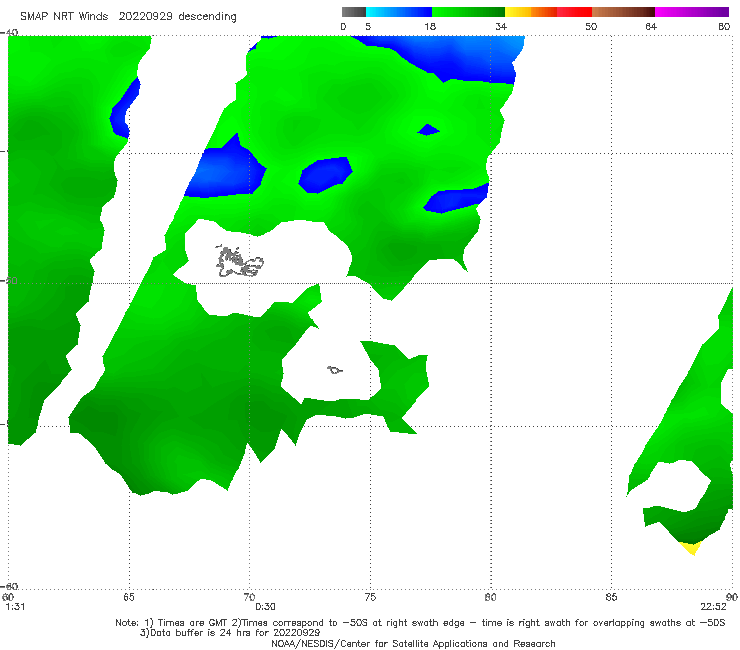740x650 pixels.
Task: Click the title text 'SMAP NRT Winds'
Action: [x=64, y=16]
